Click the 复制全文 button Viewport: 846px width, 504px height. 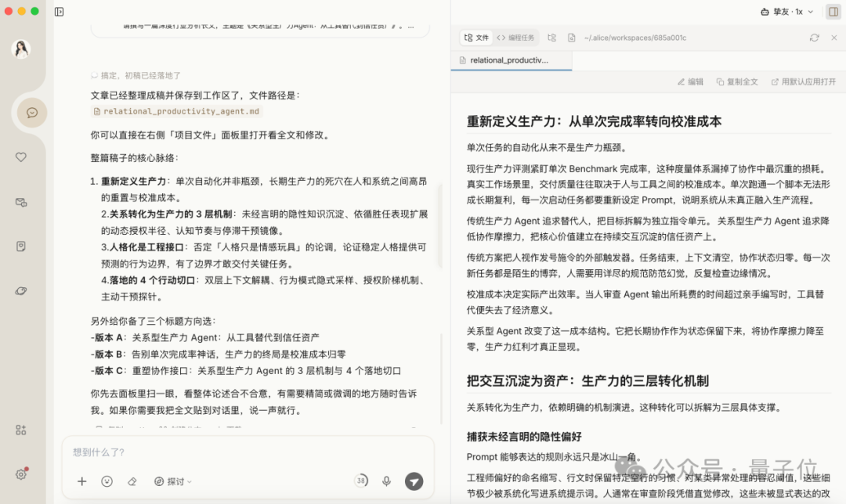(737, 82)
